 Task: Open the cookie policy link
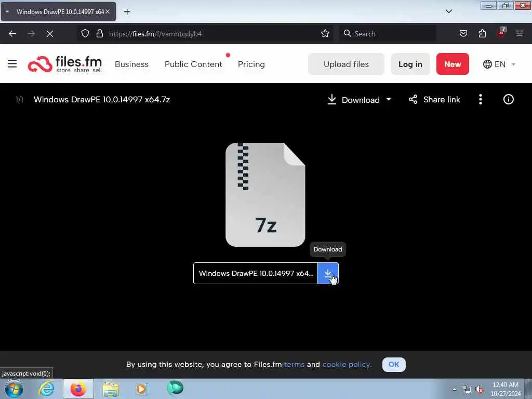pyautogui.click(x=347, y=364)
